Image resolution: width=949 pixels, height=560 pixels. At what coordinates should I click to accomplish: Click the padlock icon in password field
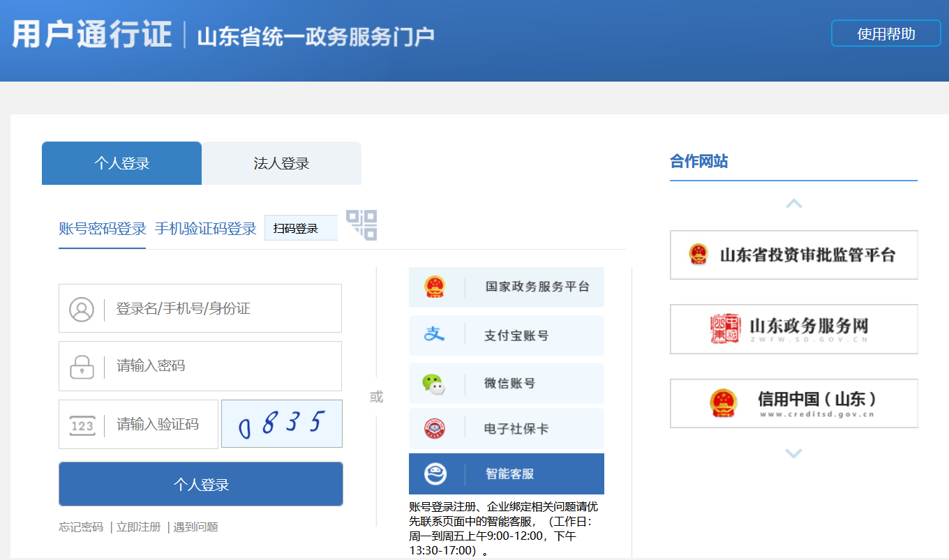click(x=82, y=366)
